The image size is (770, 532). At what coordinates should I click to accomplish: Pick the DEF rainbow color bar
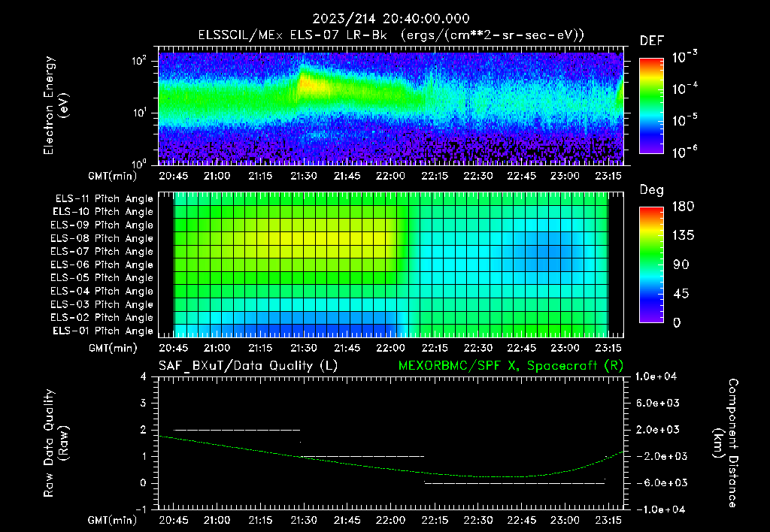[652, 106]
